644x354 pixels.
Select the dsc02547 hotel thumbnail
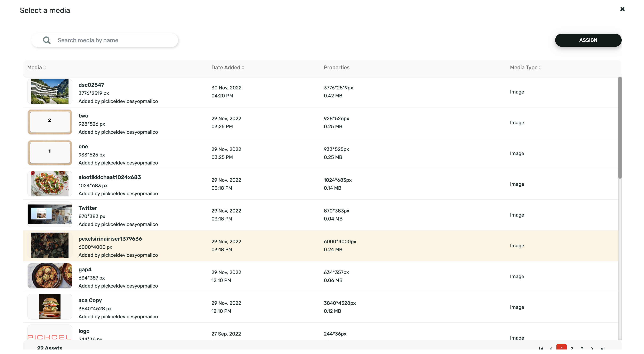coord(50,91)
